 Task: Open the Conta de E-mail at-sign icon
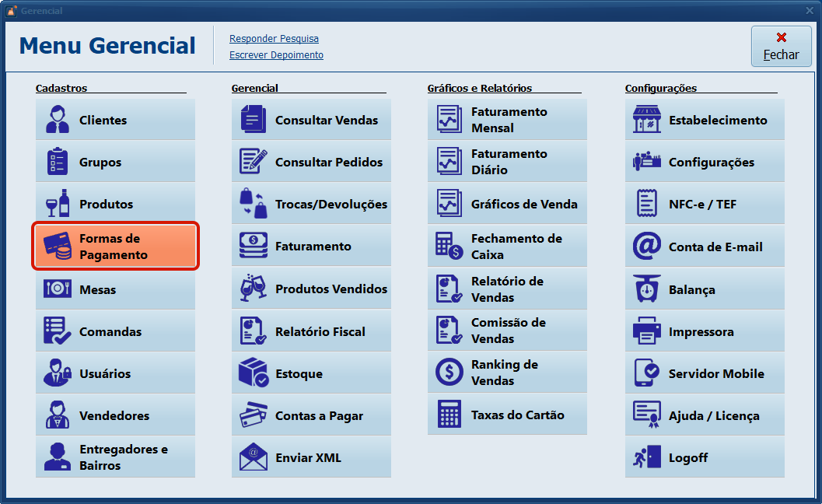647,247
